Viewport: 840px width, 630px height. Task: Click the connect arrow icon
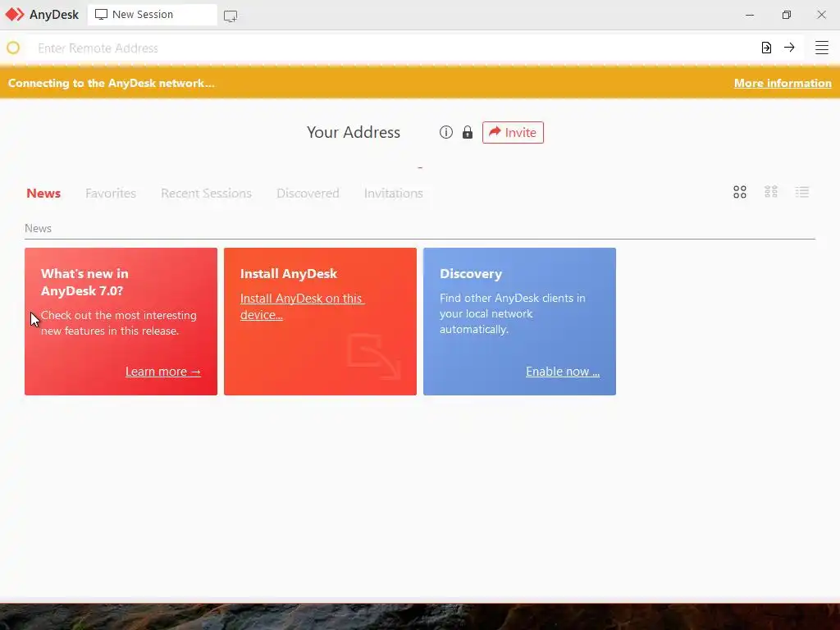(x=789, y=48)
